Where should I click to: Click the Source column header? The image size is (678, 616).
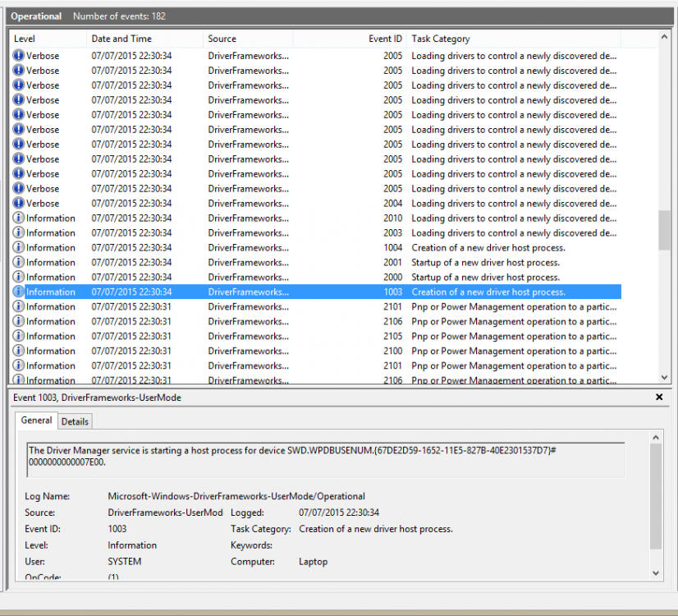248,39
